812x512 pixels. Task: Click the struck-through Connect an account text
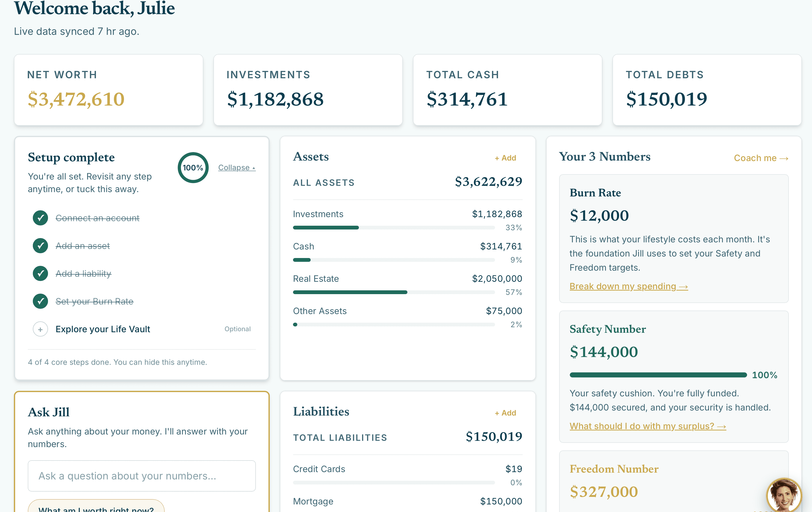[x=97, y=218]
